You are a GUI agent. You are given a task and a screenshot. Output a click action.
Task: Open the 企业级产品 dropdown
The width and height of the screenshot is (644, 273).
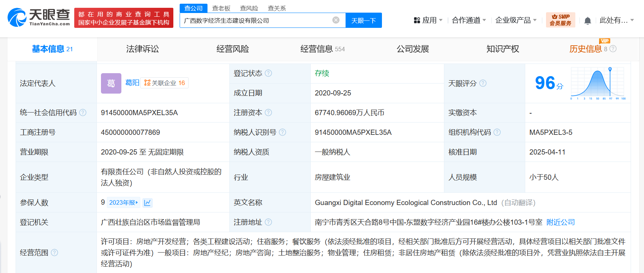click(x=516, y=20)
